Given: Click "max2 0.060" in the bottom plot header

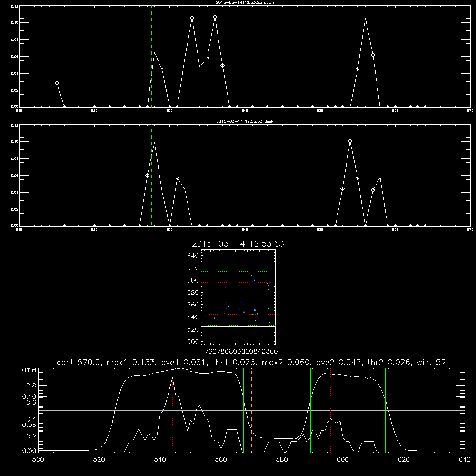Looking at the screenshot, I should click(286, 362).
